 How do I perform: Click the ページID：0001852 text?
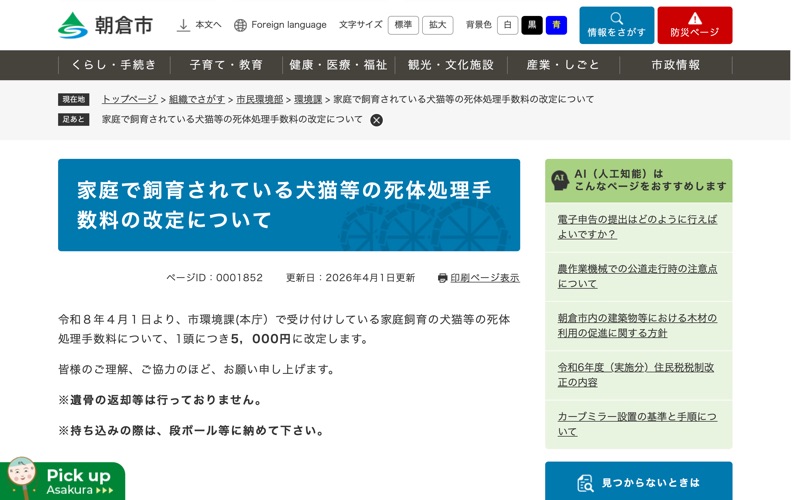click(214, 278)
